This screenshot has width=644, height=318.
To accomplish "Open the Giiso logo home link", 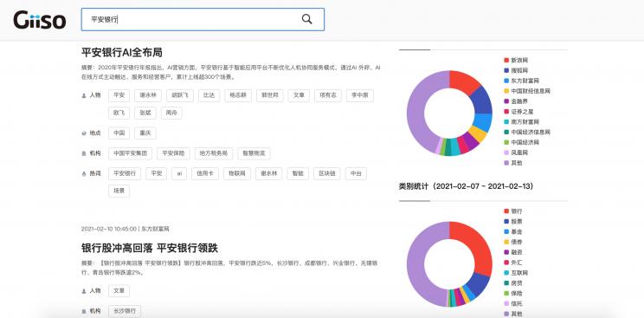I will pyautogui.click(x=40, y=20).
